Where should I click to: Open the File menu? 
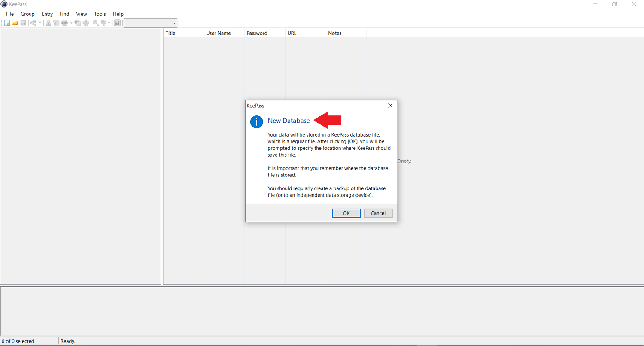pos(10,14)
